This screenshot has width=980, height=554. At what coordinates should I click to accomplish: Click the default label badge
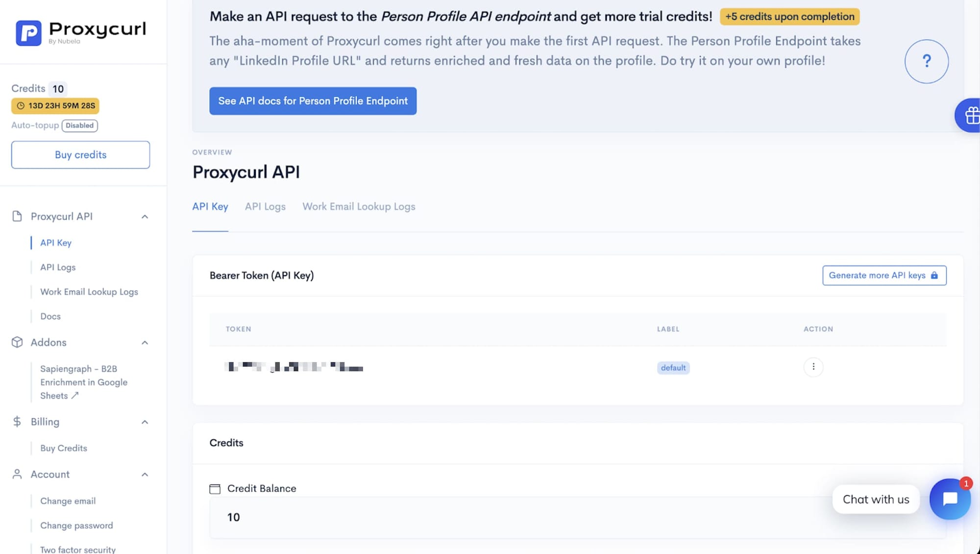673,368
